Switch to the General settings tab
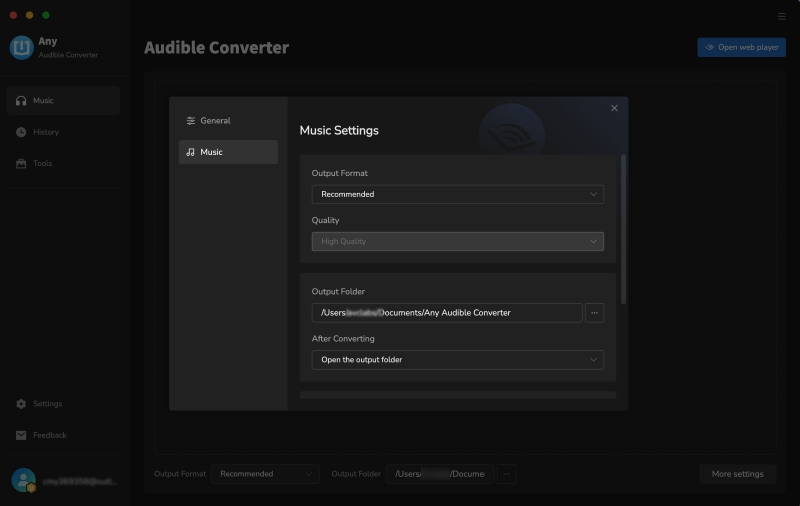 tap(228, 121)
